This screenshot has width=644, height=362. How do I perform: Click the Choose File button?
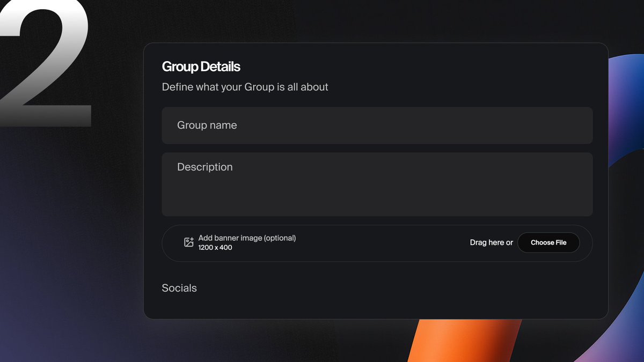tap(548, 242)
